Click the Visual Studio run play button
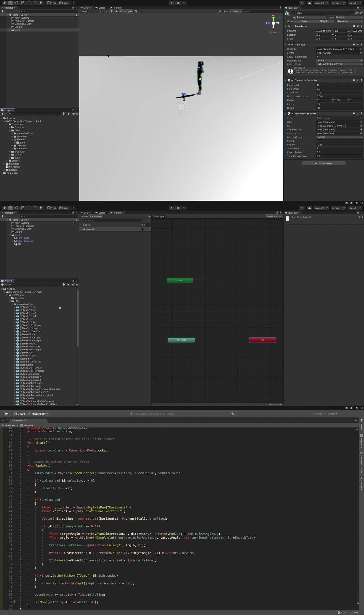Screen dimensions: 364x615 click(x=6, y=414)
